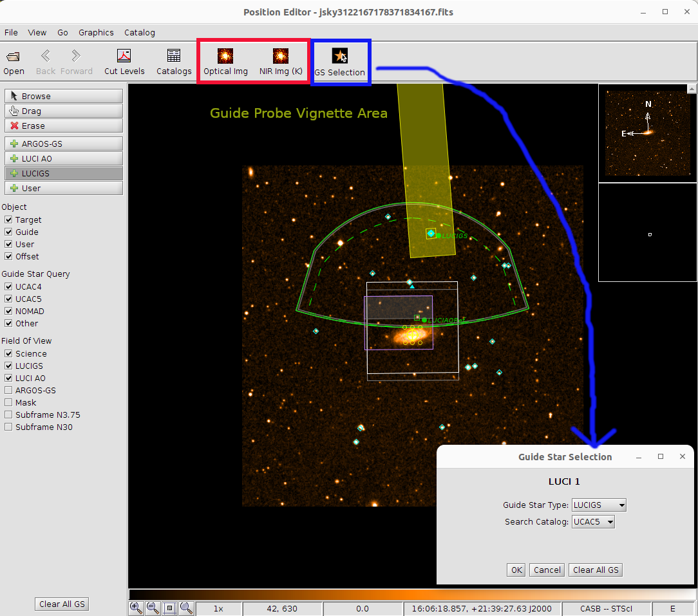This screenshot has height=616, width=698.
Task: Select the Erase mode button
Action: (x=64, y=126)
